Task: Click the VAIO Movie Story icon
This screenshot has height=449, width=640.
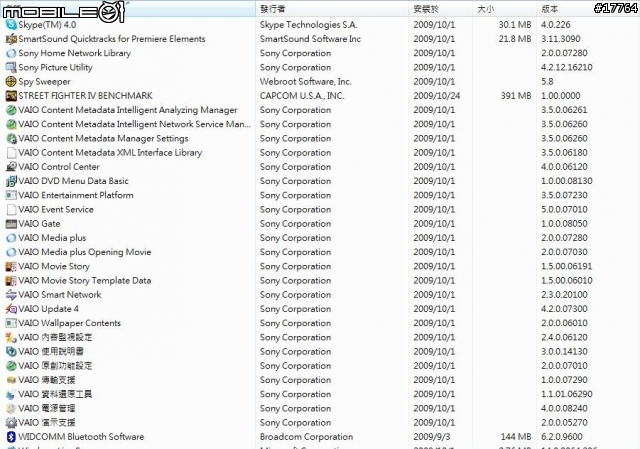Action: point(11,266)
